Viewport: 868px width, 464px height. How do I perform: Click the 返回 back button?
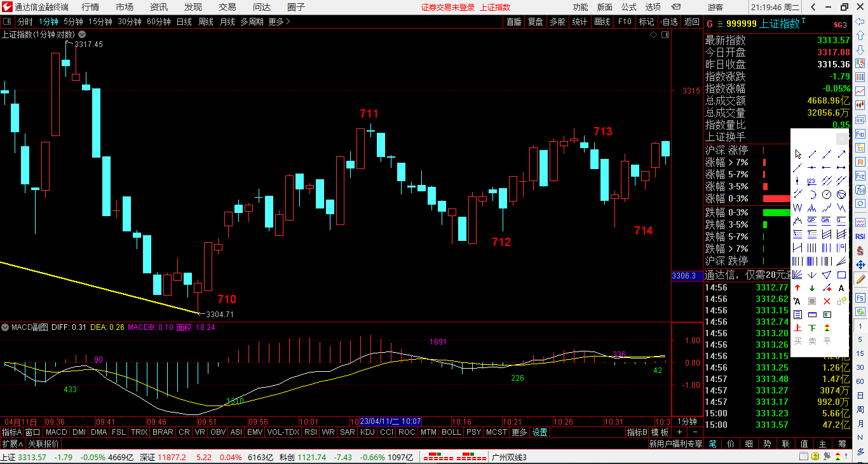[x=691, y=22]
